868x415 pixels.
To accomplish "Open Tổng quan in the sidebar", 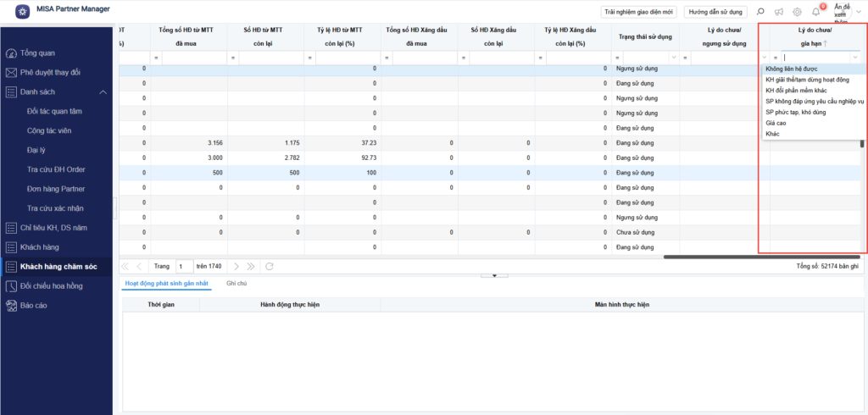I will [x=39, y=53].
